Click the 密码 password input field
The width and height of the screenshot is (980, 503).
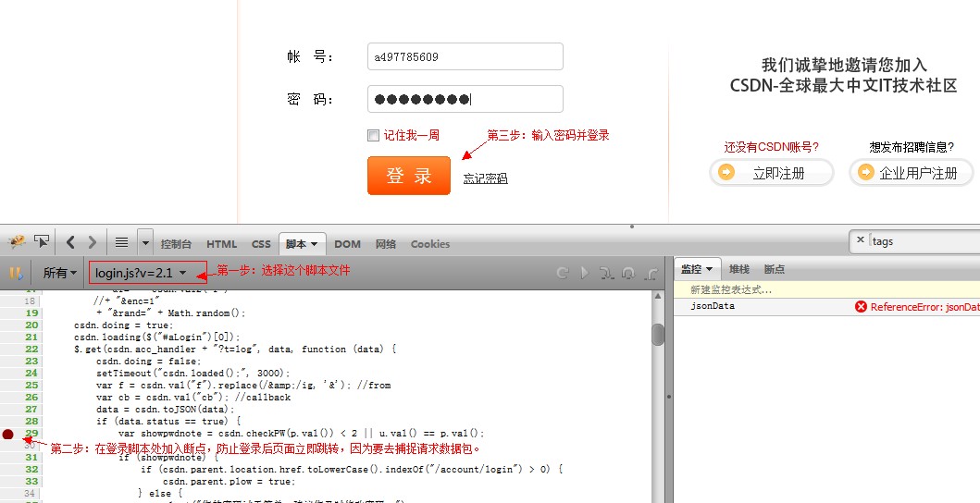click(465, 99)
